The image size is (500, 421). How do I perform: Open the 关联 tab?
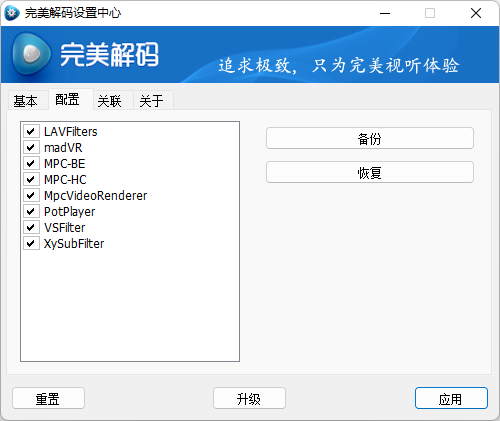coord(113,101)
